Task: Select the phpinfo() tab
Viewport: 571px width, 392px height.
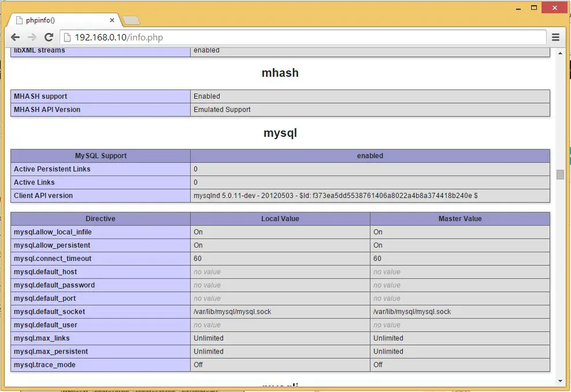Action: [x=65, y=20]
